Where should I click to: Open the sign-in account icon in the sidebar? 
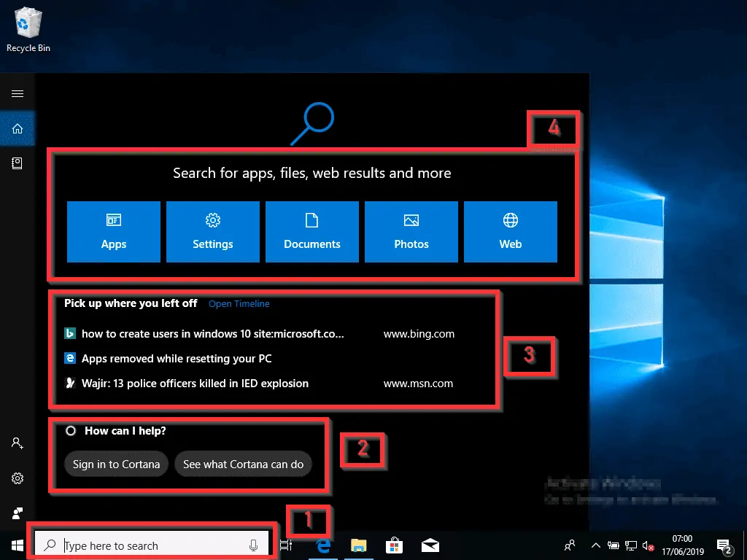tap(18, 443)
